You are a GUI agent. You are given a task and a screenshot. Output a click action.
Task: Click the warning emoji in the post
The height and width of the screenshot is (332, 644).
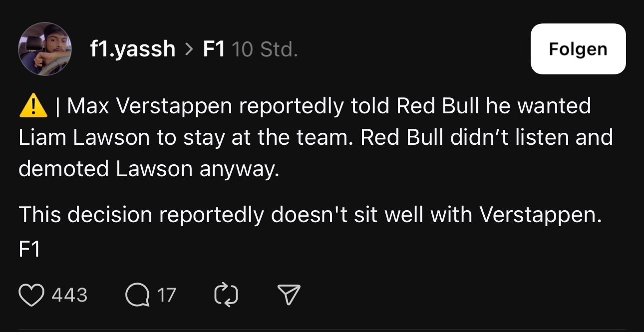[33, 106]
